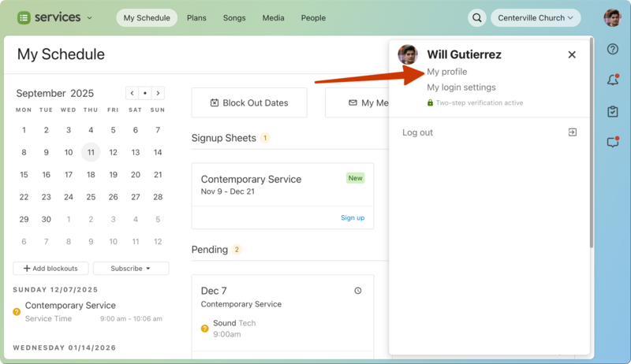Screen dimensions: 631x364
Task: Click the Sign up link
Action: tap(353, 217)
